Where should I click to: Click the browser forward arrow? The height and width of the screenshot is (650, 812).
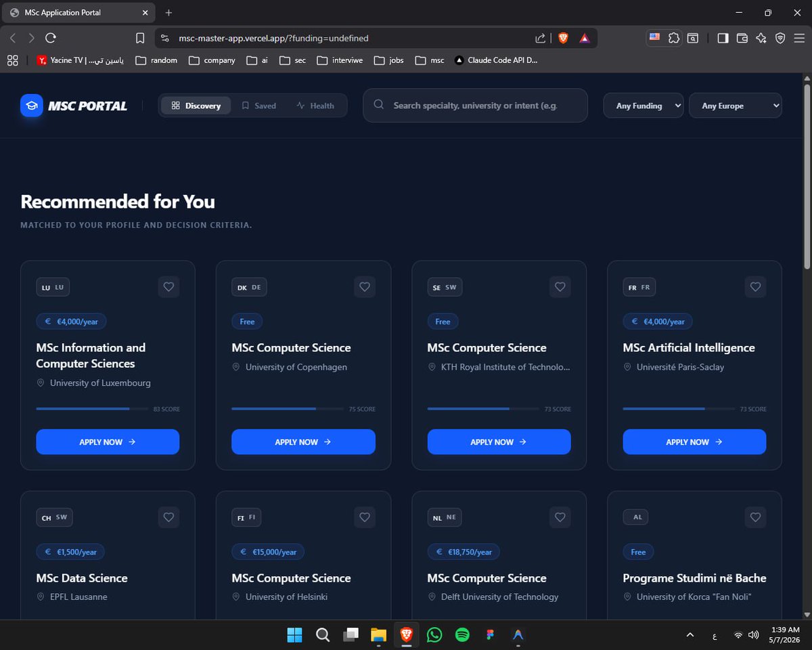tap(31, 38)
